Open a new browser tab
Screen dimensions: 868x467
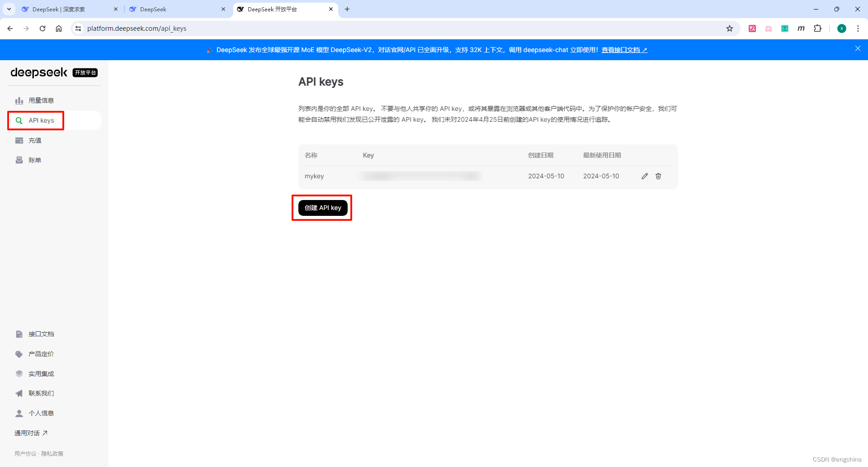point(347,9)
